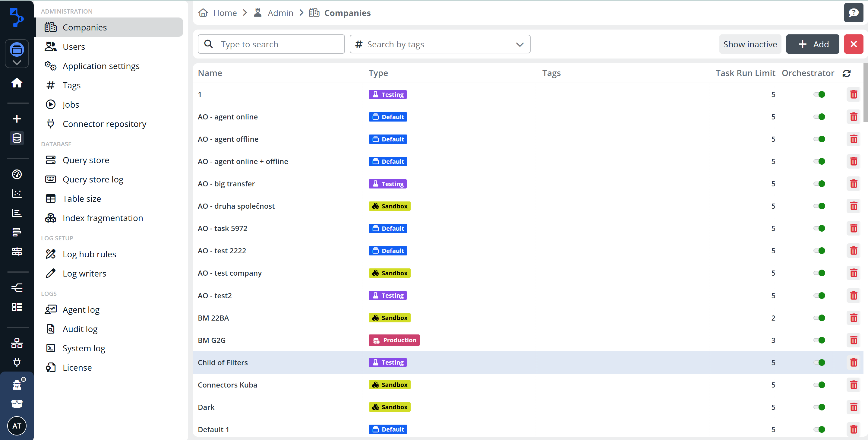The image size is (868, 440).
Task: Disable Orchestrator for AO - big transfer
Action: (819, 184)
